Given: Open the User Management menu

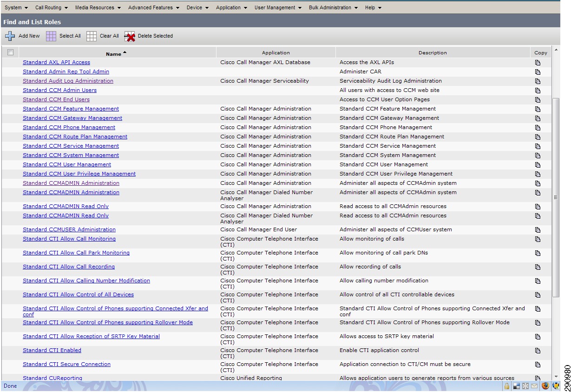Looking at the screenshot, I should pos(278,7).
